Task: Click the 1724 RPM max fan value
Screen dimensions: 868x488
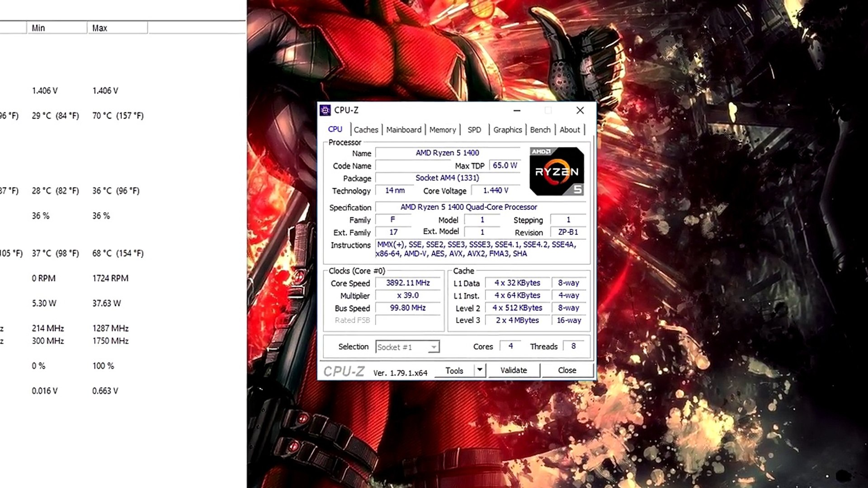Action: (110, 278)
